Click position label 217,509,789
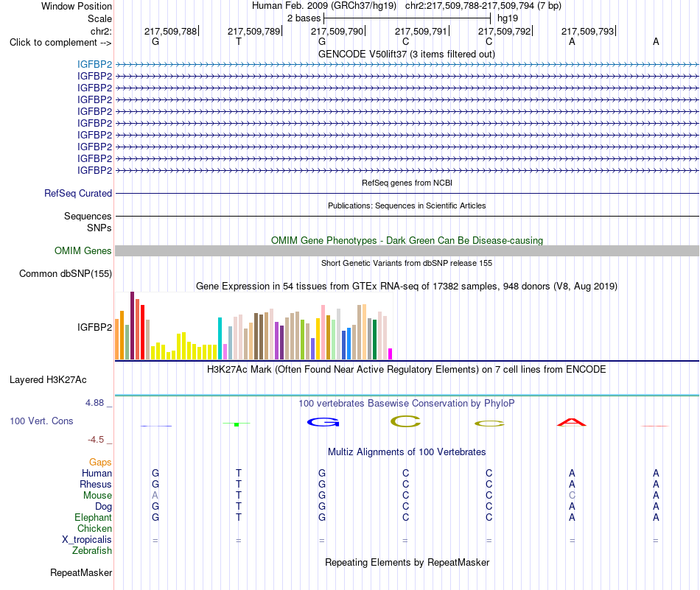700x590 pixels. coord(254,31)
